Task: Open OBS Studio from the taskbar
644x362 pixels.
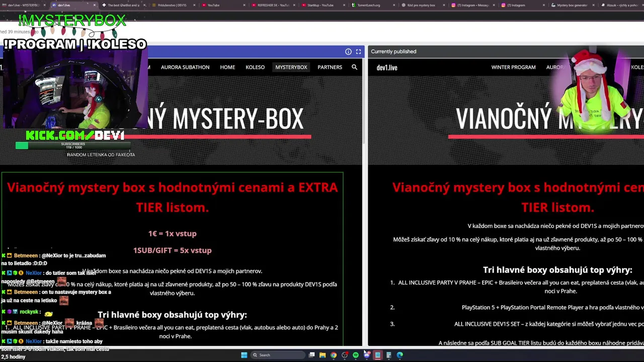Action: (345, 355)
